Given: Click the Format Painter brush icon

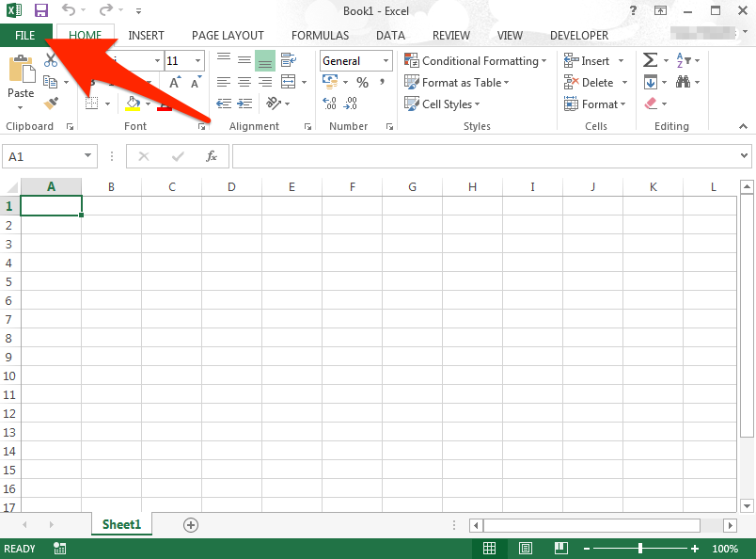Looking at the screenshot, I should (x=51, y=104).
